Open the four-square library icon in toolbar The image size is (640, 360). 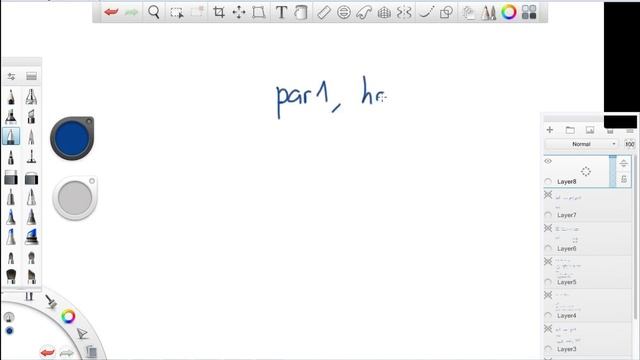[x=529, y=12]
